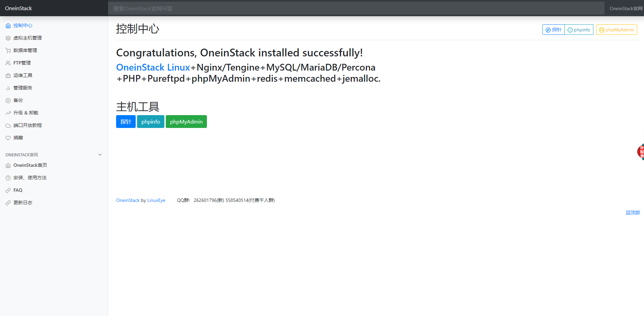Open 升级 & 卸载 page
644x316 pixels.
coord(26,113)
